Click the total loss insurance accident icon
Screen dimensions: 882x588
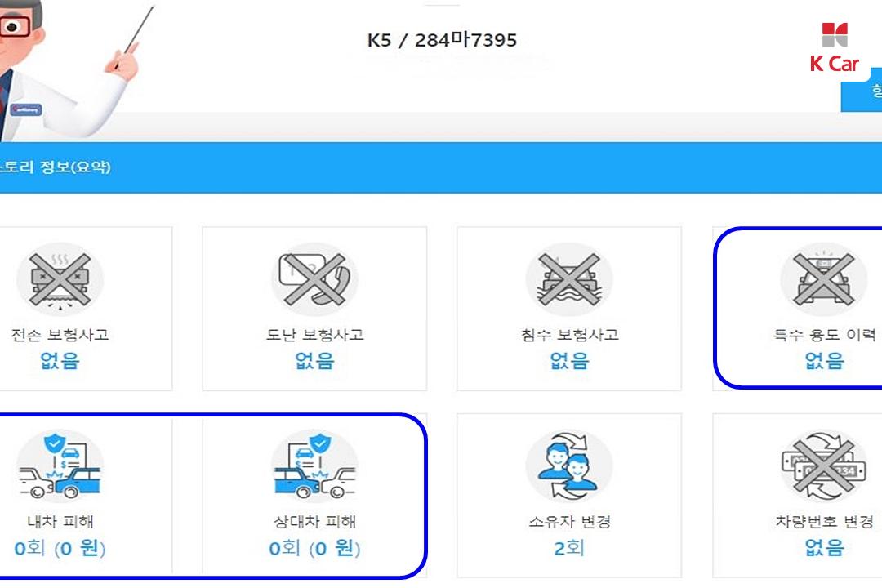[60, 279]
